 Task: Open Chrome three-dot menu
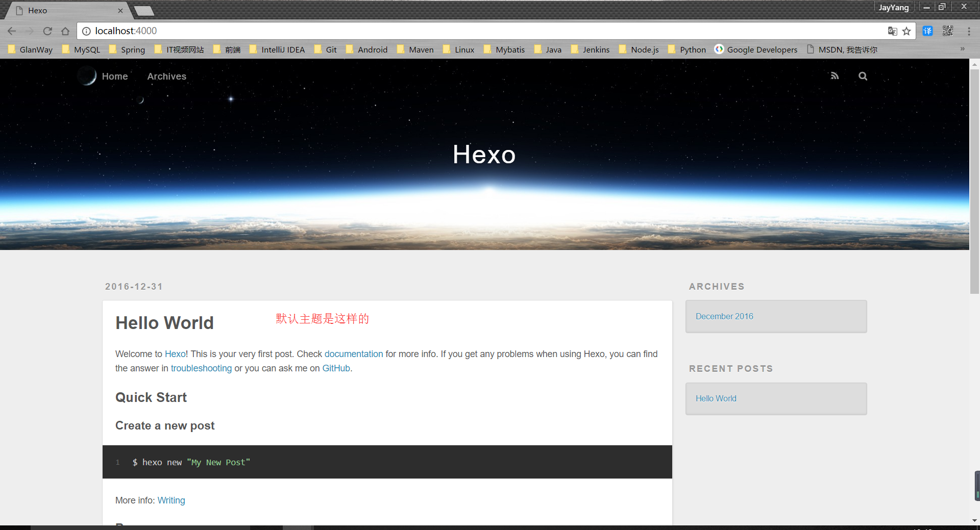click(x=969, y=31)
